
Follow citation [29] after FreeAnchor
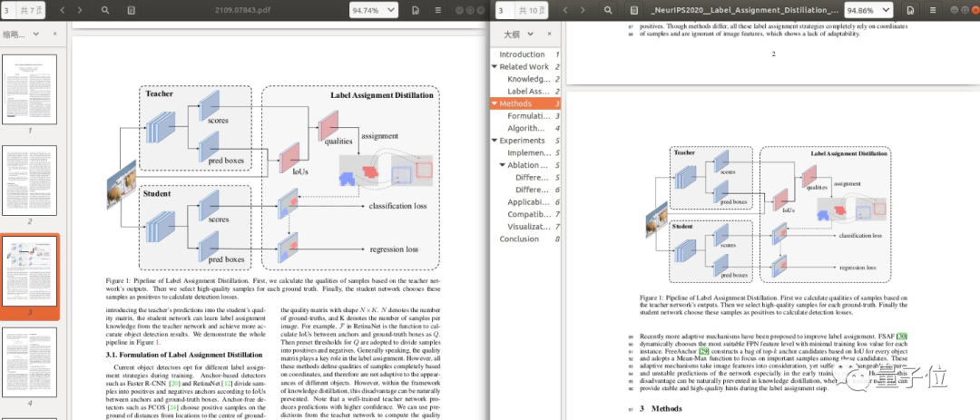(703, 351)
